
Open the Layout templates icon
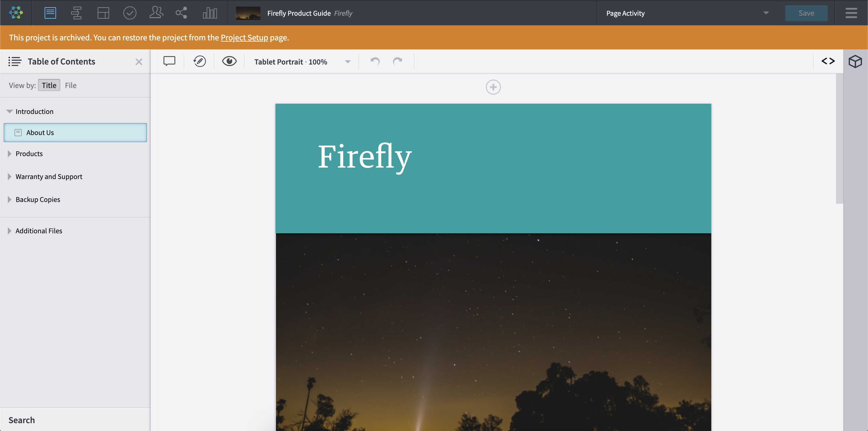coord(103,13)
